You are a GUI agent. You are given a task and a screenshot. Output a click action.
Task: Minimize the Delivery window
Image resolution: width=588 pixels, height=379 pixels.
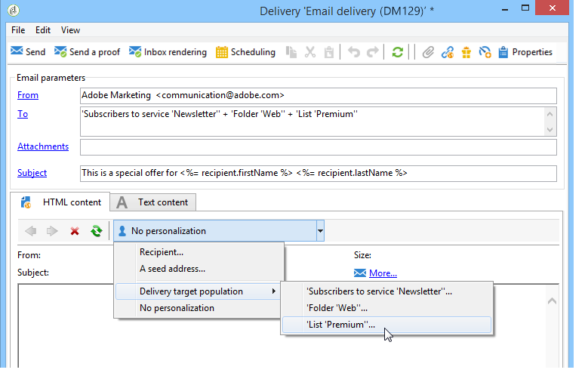coord(505,9)
